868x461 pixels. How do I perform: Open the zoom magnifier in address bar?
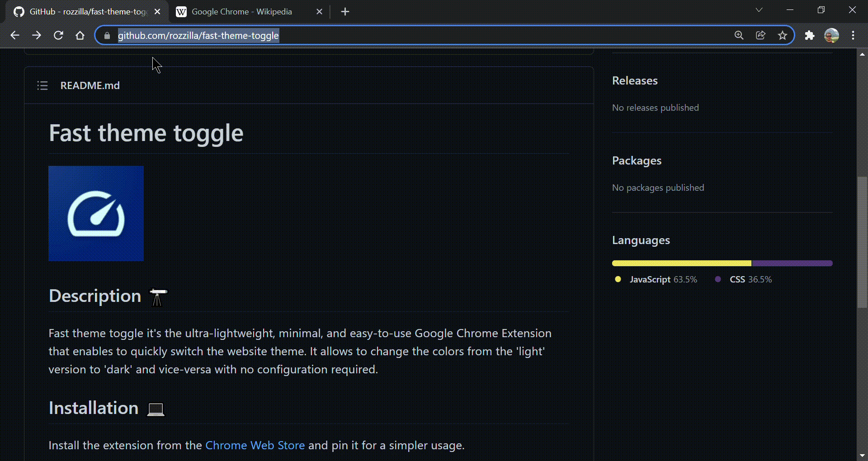pos(739,35)
